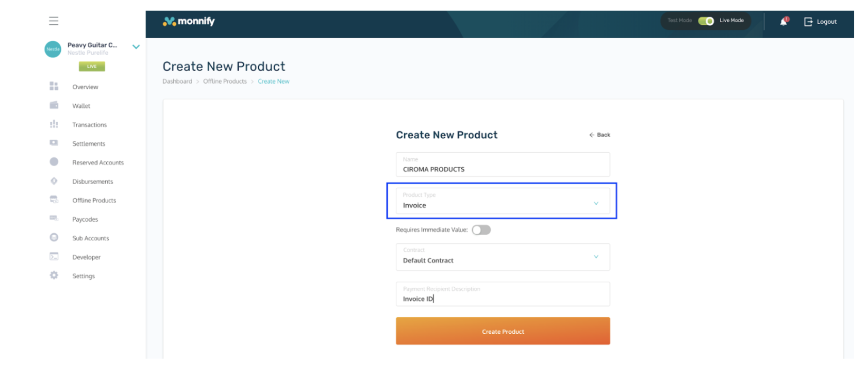Expand the Product Type dropdown
Image resolution: width=868 pixels, height=392 pixels.
503,201
